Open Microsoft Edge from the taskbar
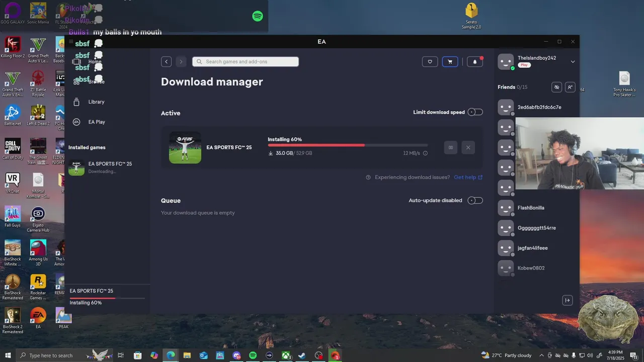644x362 pixels. [171, 355]
